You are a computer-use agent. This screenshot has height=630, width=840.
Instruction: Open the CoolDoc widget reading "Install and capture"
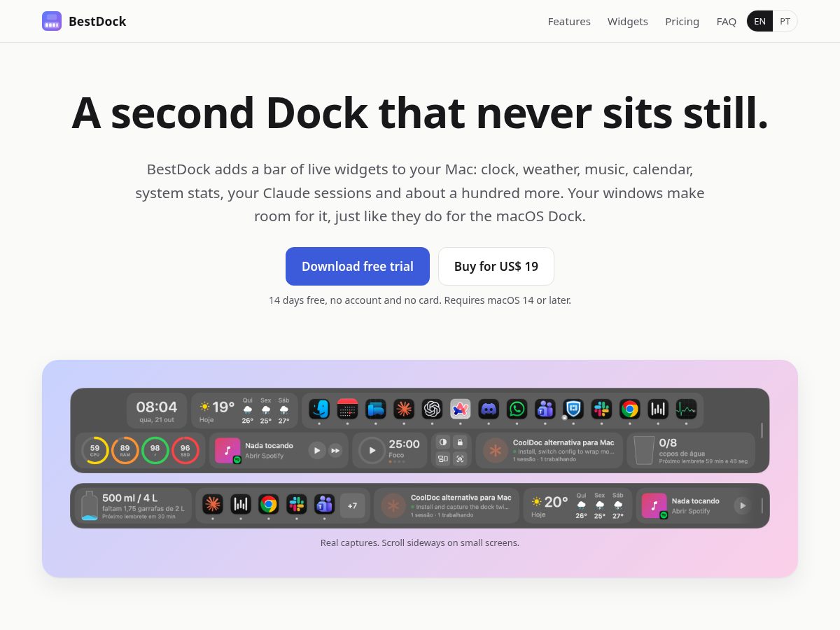coord(447,505)
